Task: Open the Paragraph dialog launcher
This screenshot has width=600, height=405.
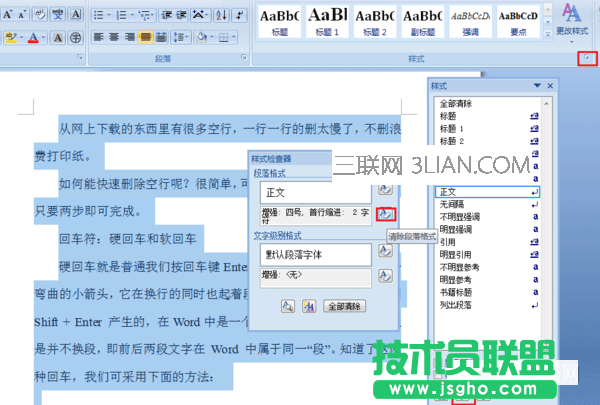Action: coord(244,57)
